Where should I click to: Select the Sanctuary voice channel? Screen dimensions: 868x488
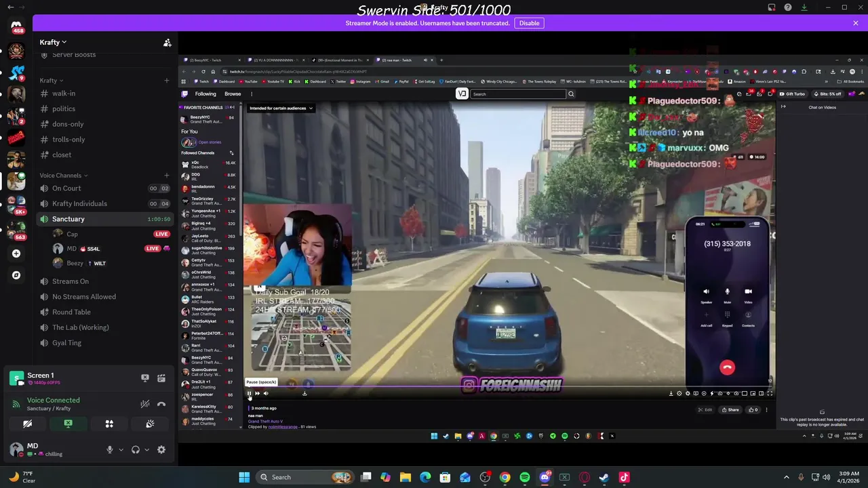pos(106,219)
